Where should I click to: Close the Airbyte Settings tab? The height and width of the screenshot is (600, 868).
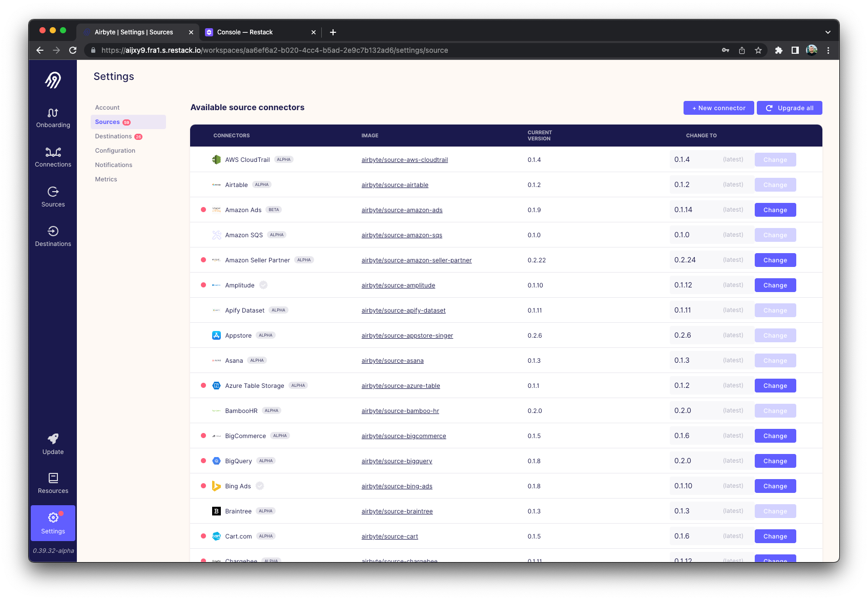coord(191,32)
